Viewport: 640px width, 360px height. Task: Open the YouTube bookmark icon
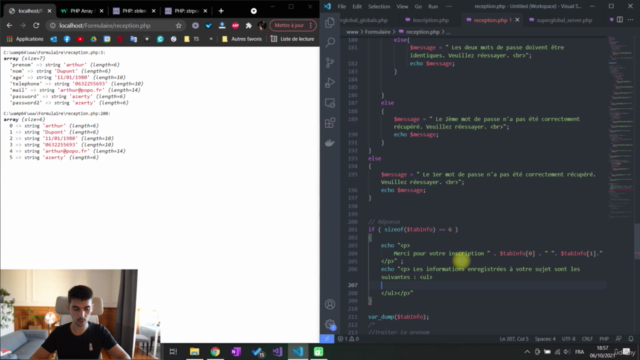(x=80, y=39)
